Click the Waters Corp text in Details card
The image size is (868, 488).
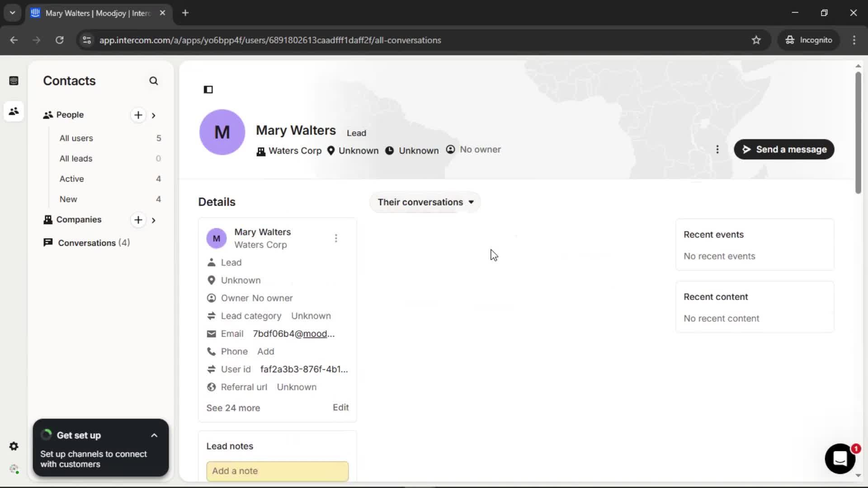point(260,245)
